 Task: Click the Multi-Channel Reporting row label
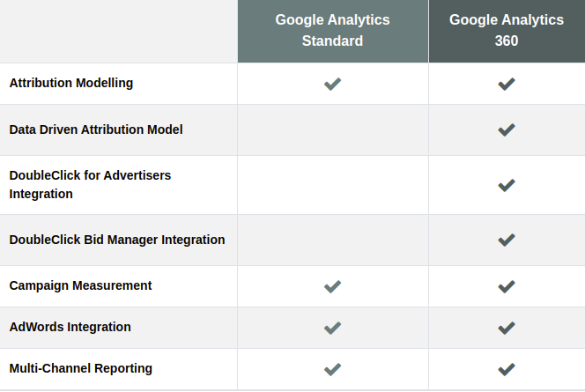(81, 368)
